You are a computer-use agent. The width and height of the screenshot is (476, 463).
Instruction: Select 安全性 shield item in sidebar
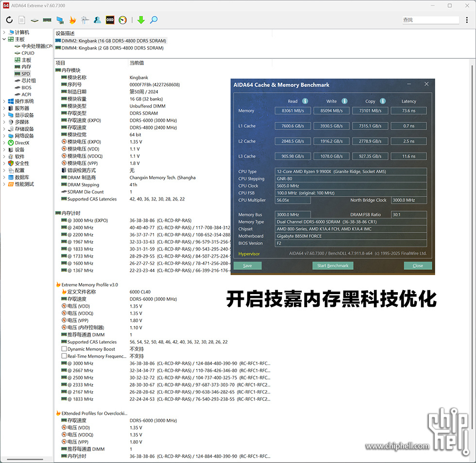pyautogui.click(x=22, y=164)
